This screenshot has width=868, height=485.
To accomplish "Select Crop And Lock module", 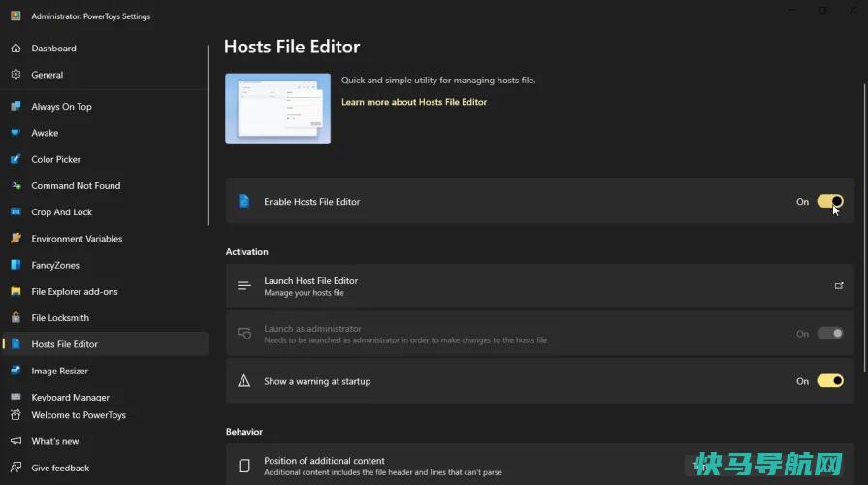I will click(x=105, y=211).
